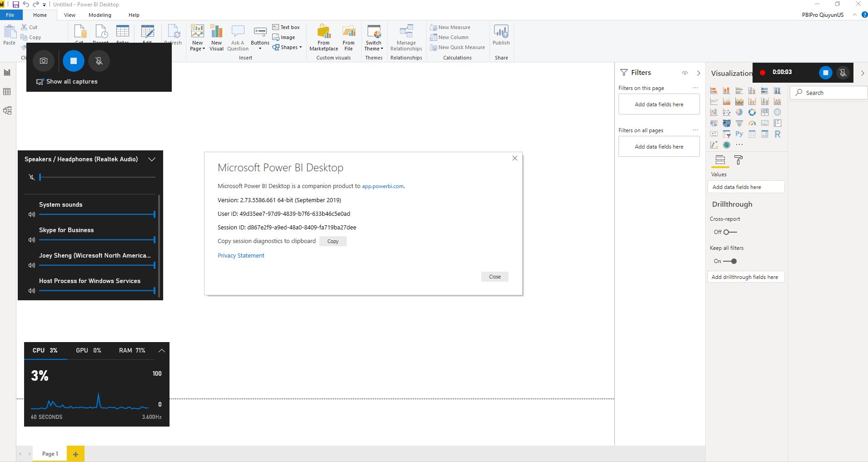Select the Page 1 tab
This screenshot has width=868, height=462.
point(50,453)
